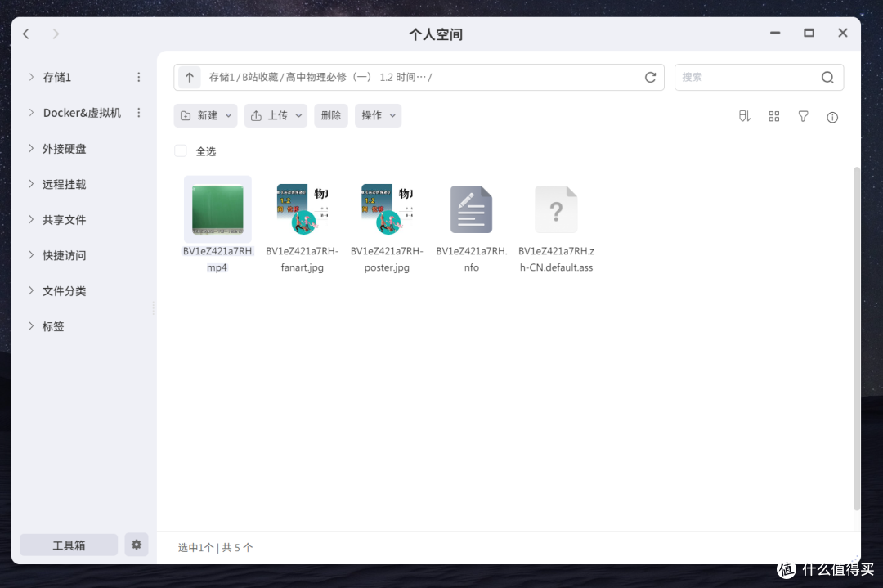Toggle the 全选 checkbox
This screenshot has width=883, height=588.
pyautogui.click(x=180, y=151)
